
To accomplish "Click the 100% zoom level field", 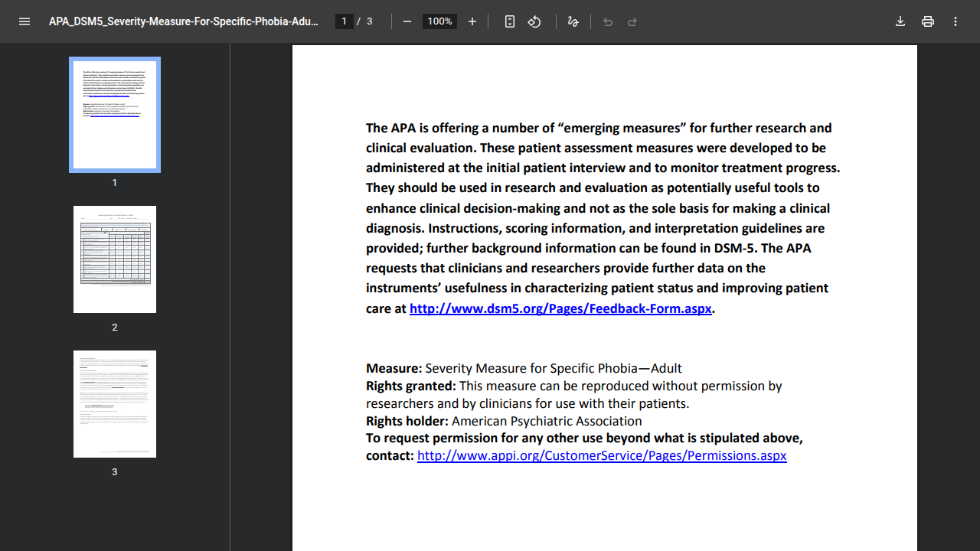I will [x=439, y=21].
